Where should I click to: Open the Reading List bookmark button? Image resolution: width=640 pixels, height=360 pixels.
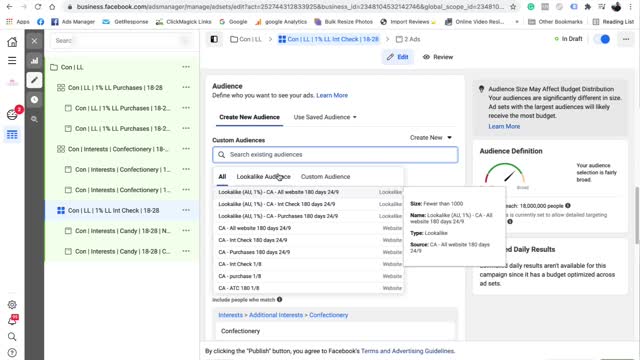[x=613, y=22]
